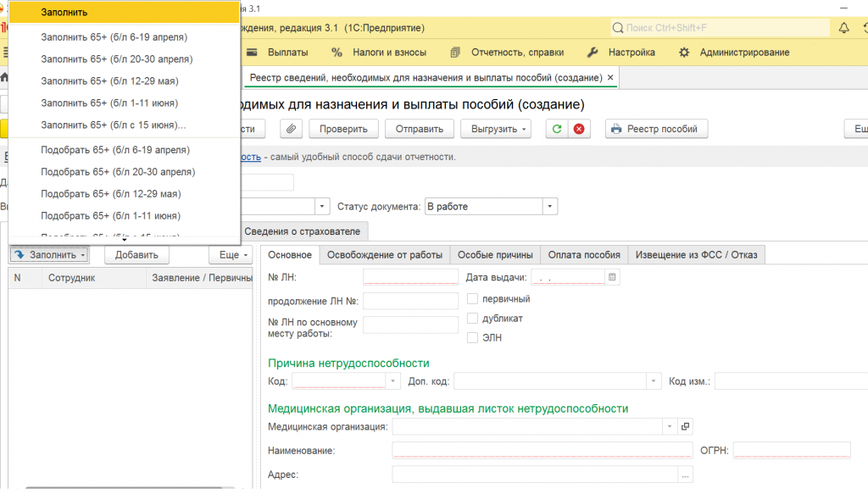Screen dimensions: 868x494
Task: Click the menu's scroll-down arrow
Action: [x=125, y=241]
